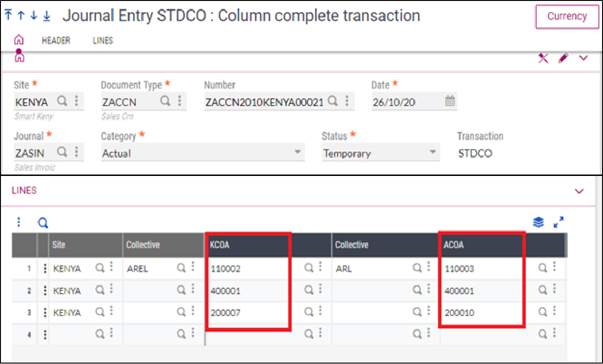The height and width of the screenshot is (364, 603).
Task: Open the search magnifier in LINES panel
Action: 42,223
